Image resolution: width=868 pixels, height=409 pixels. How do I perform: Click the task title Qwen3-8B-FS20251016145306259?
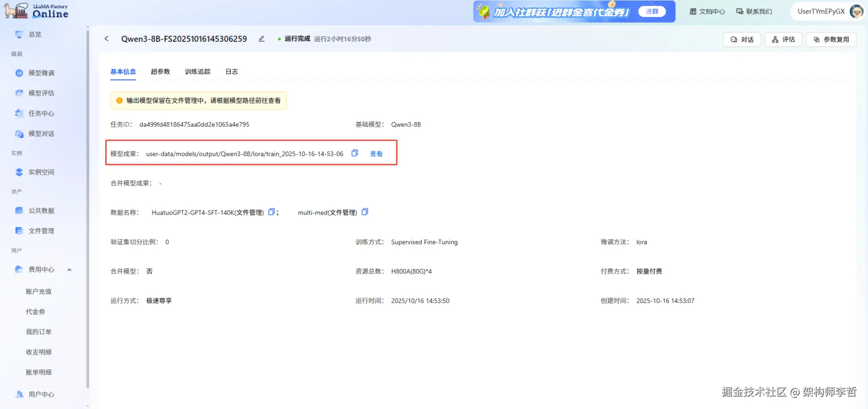(x=184, y=39)
